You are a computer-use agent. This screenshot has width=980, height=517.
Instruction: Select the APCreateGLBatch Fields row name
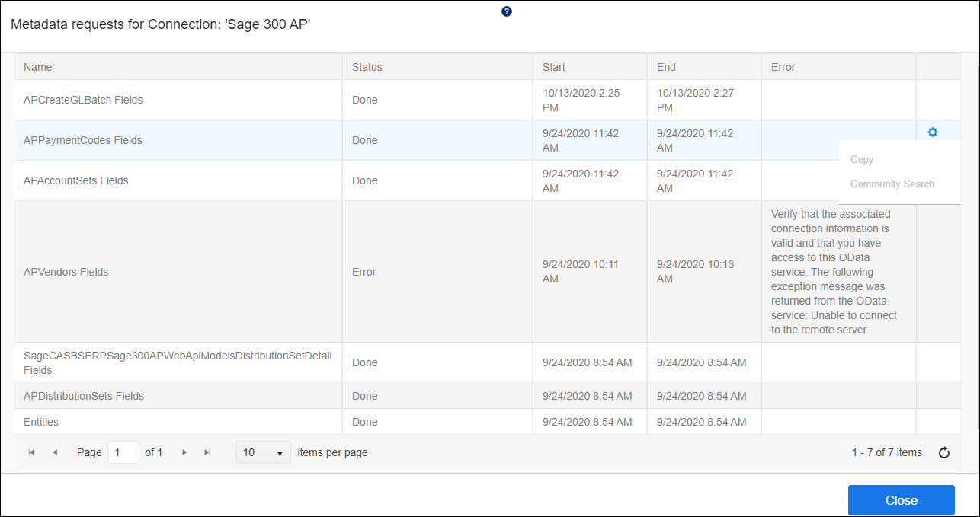[x=83, y=100]
